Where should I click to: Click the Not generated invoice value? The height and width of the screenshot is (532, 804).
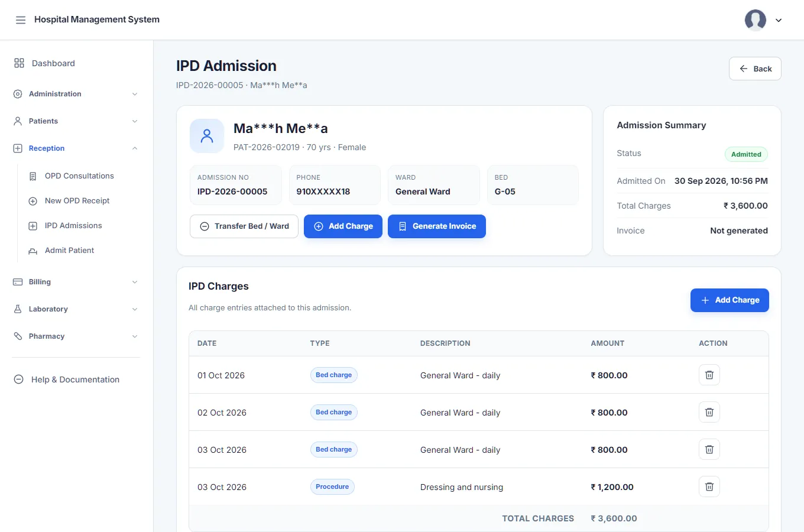click(x=739, y=231)
